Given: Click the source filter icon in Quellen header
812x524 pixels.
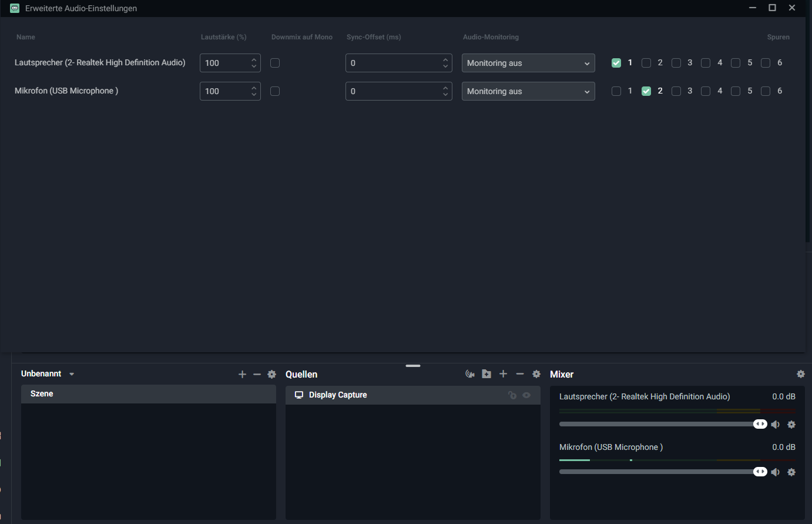Looking at the screenshot, I should [x=470, y=374].
